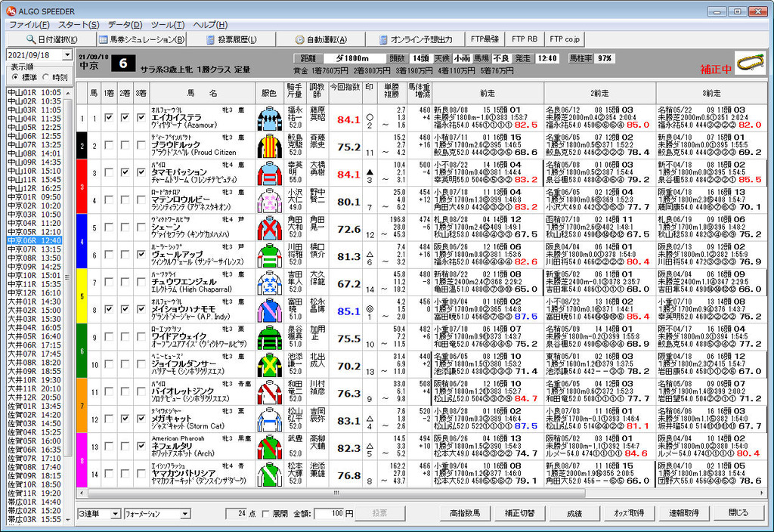Select race 佐賀01R 13:45
The height and width of the screenshot is (532, 774).
tap(34, 406)
